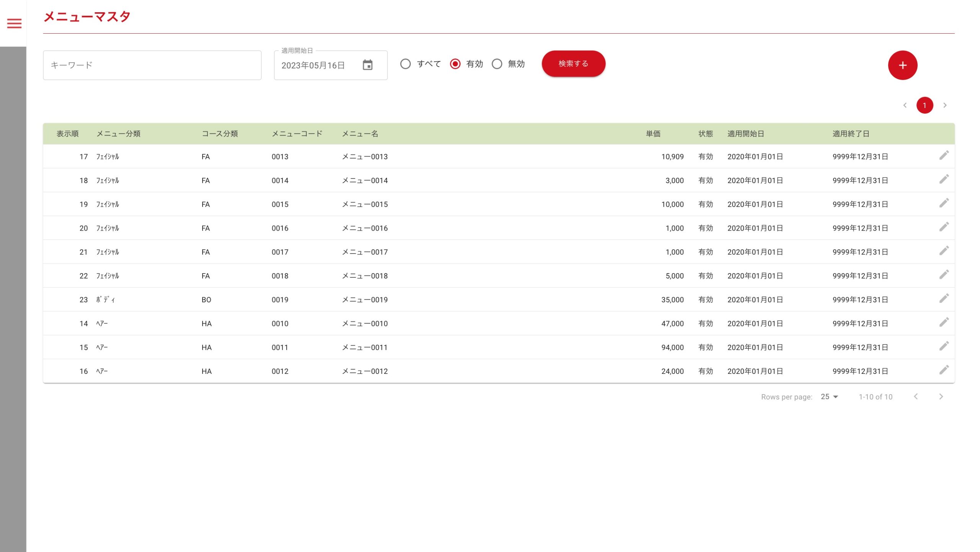Click the bottom next-page arrow

[x=941, y=397]
